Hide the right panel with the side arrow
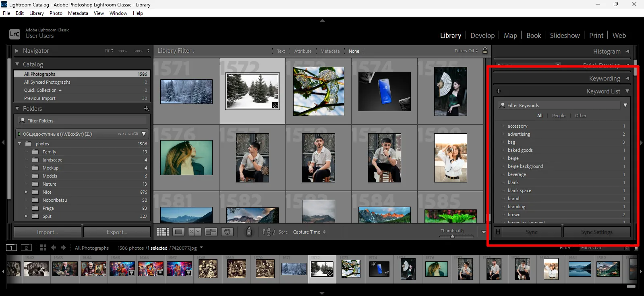The height and width of the screenshot is (296, 644). [x=641, y=143]
